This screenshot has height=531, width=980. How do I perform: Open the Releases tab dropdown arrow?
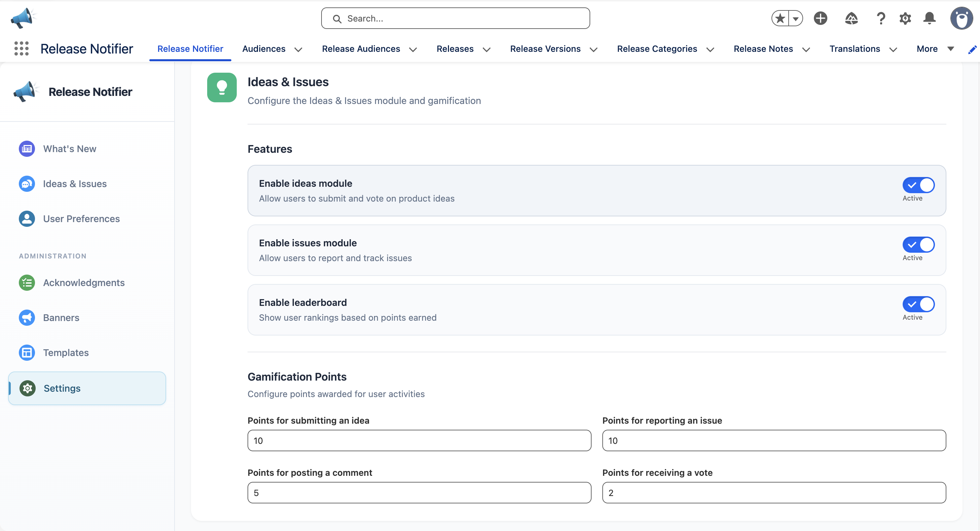(x=486, y=49)
